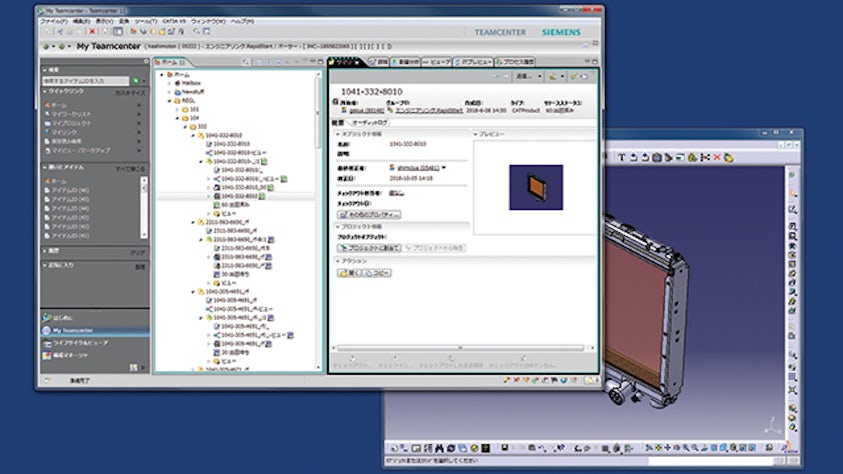Screen dimensions: 843x474
Task: Select My Teamcenter in sidebar applications
Action: [x=95, y=331]
